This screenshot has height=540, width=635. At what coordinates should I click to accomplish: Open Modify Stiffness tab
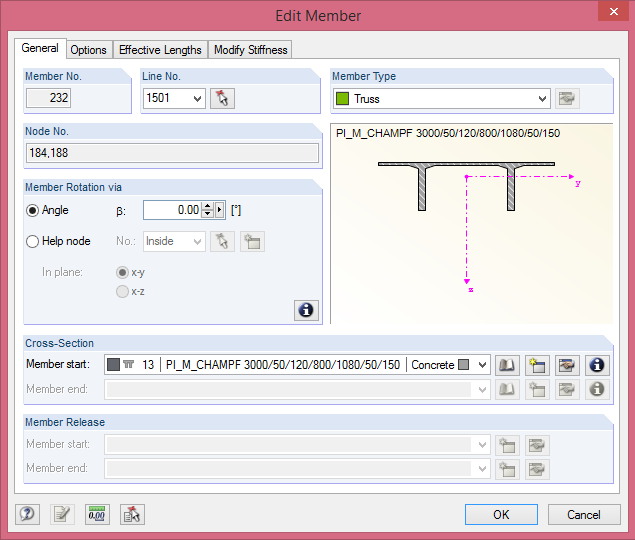(250, 50)
